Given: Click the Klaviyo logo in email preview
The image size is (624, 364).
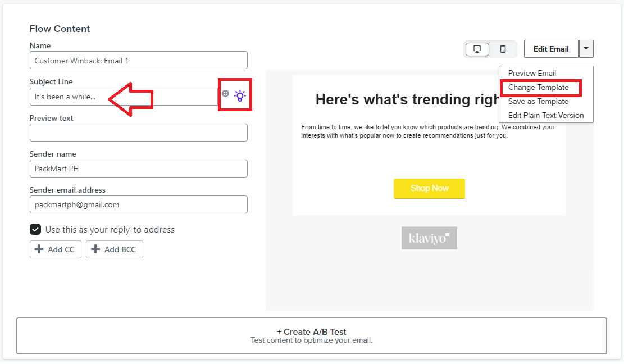Looking at the screenshot, I should coord(429,238).
